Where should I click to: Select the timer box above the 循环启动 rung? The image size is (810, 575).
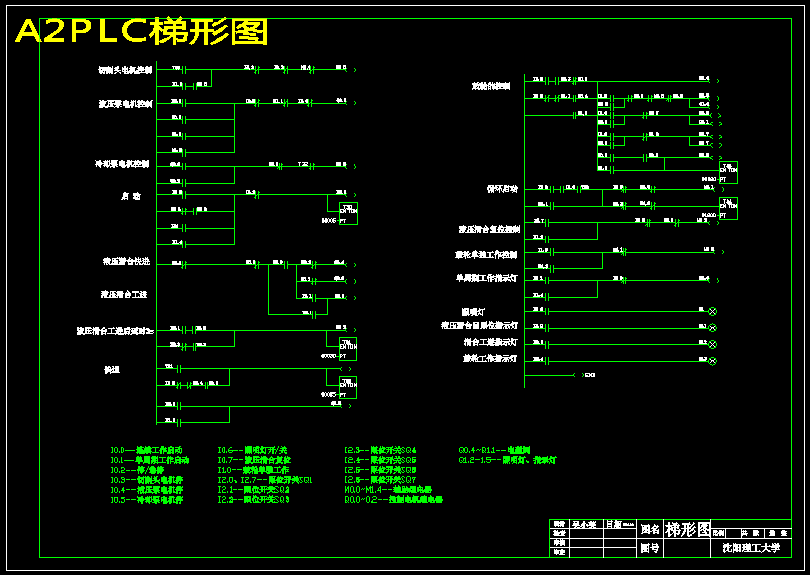pos(728,173)
